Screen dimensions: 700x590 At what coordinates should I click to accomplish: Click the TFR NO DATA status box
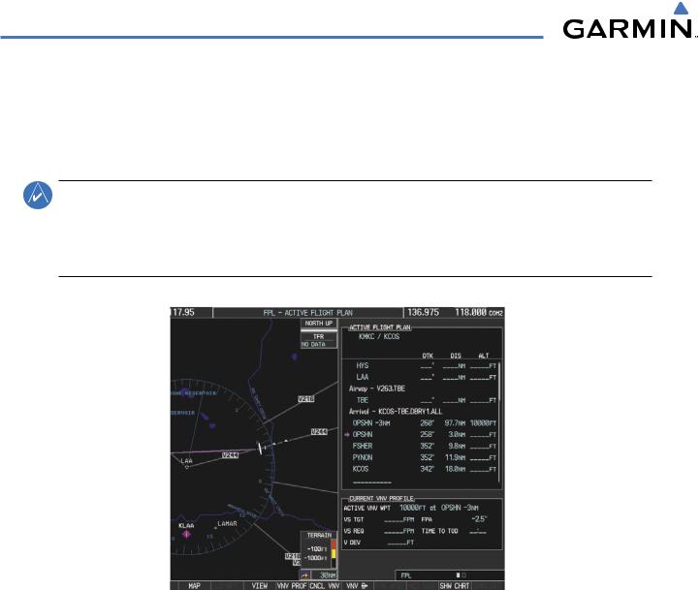point(319,340)
